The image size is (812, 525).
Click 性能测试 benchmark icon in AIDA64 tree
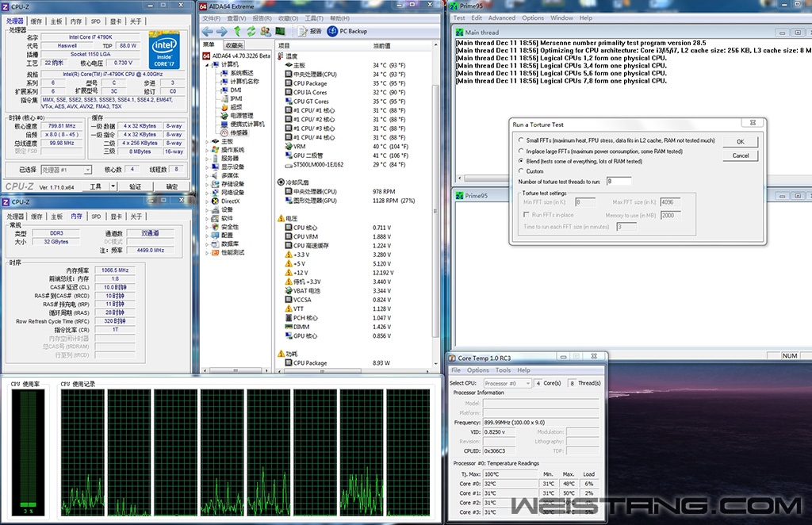[x=216, y=252]
